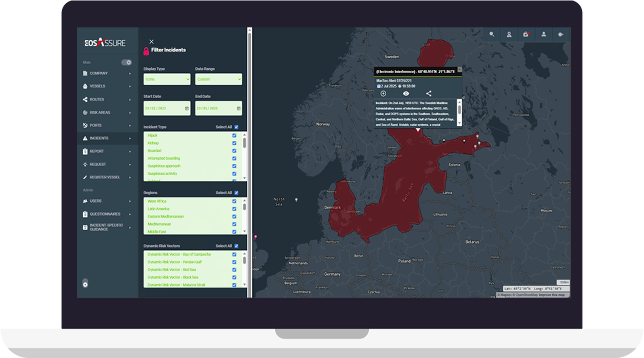Open the location pin tool in top toolbar

[509, 34]
